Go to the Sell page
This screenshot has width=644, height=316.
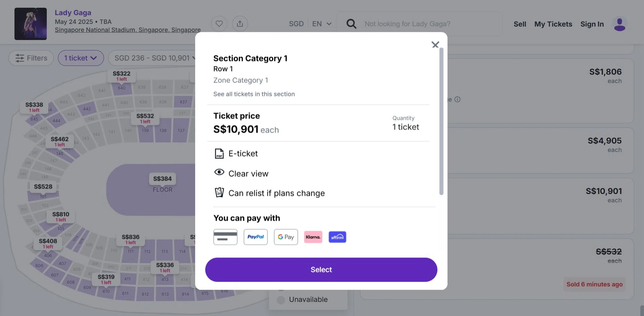pyautogui.click(x=520, y=24)
